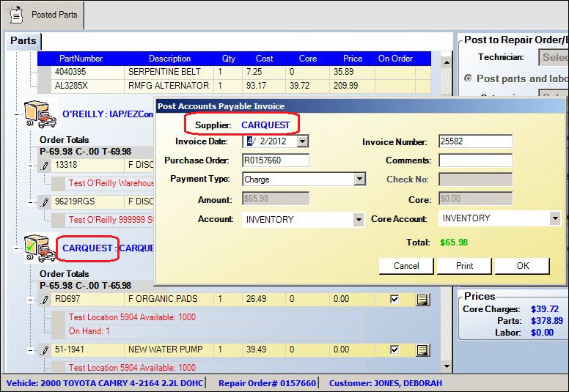The image size is (569, 392).
Task: Select the Post parts and labor radio button
Action: [x=469, y=78]
